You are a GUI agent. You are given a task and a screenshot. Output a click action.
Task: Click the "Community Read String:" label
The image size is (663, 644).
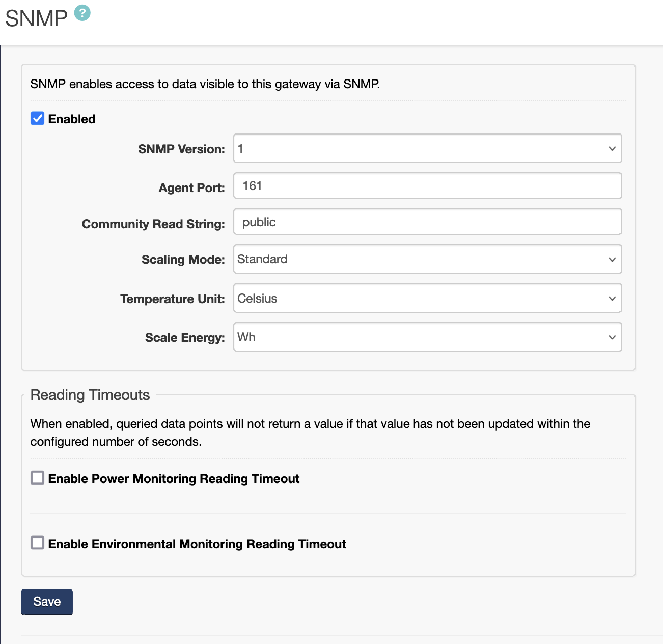(153, 224)
